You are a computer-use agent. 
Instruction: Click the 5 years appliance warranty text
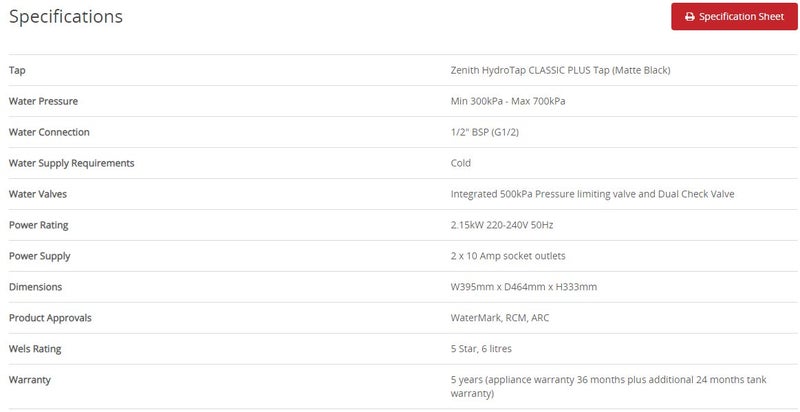tap(608, 387)
